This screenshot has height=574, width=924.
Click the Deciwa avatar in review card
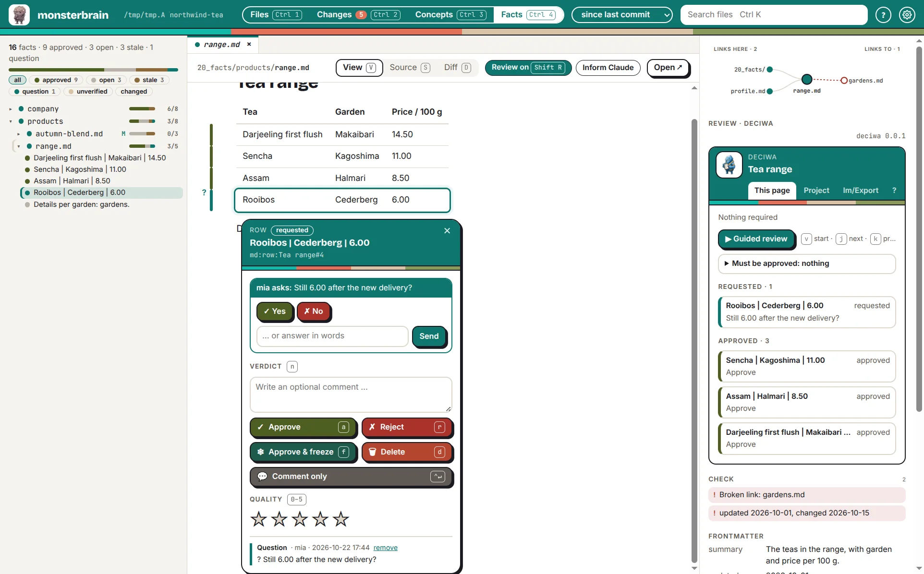tap(729, 165)
